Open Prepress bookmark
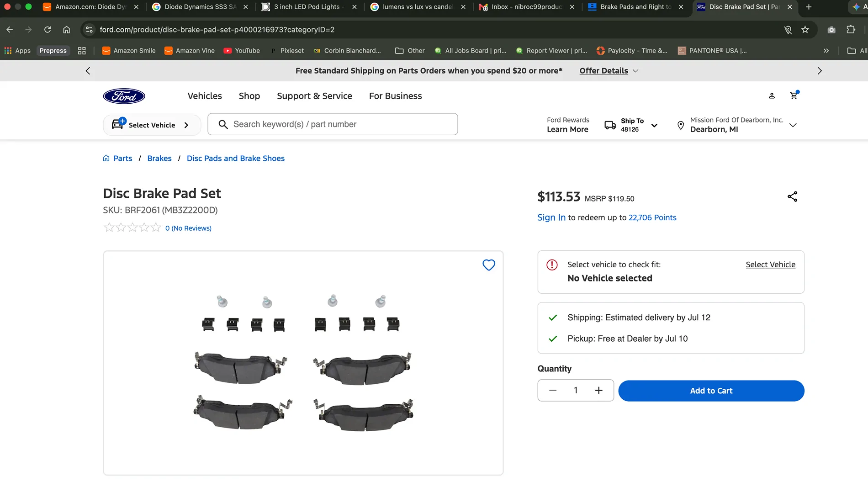Image resolution: width=868 pixels, height=487 pixels. point(53,51)
